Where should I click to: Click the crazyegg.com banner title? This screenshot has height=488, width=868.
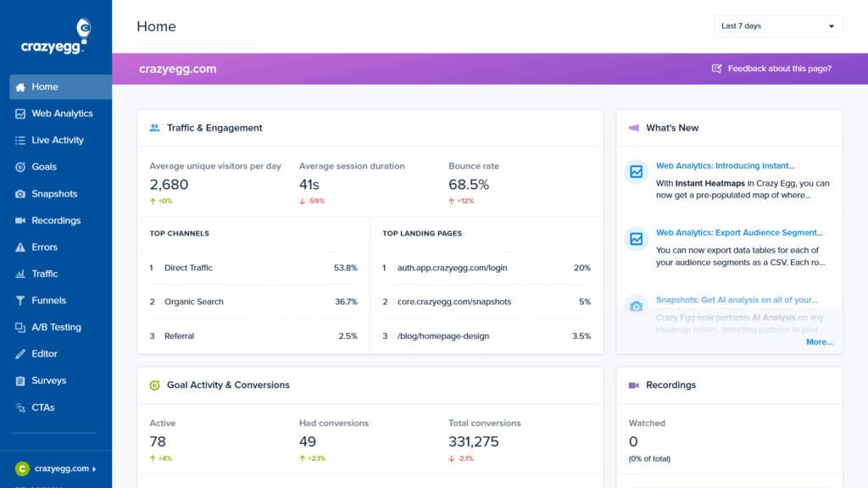tap(179, 68)
